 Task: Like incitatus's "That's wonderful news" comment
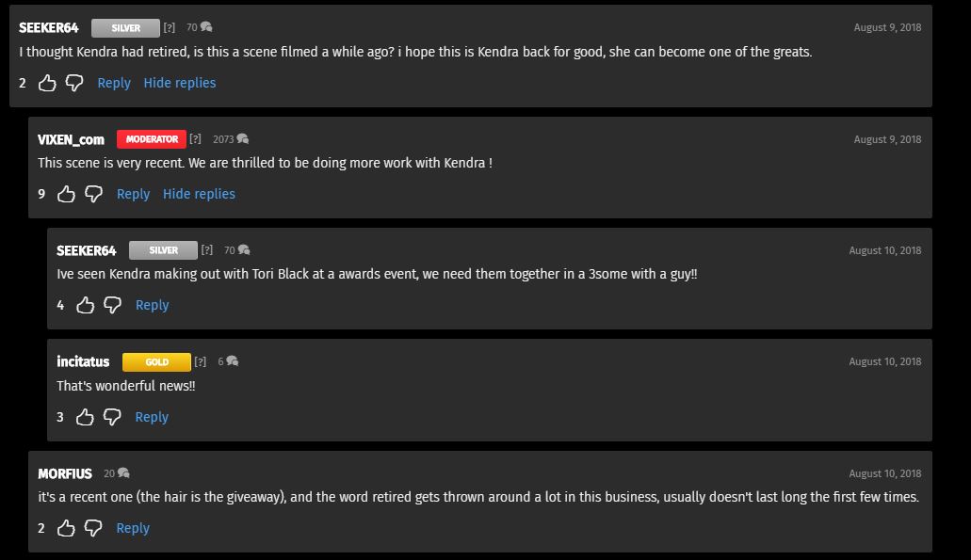85,417
